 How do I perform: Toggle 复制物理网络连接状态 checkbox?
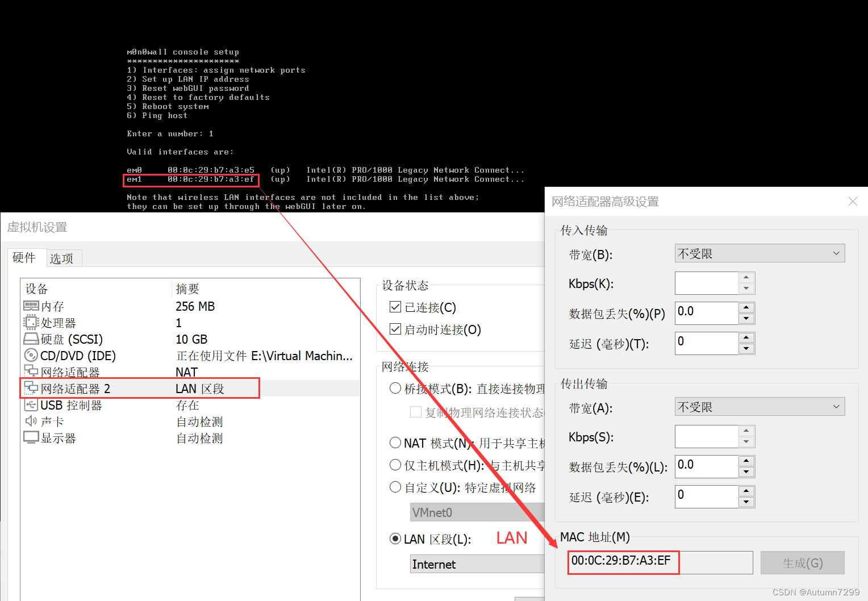pyautogui.click(x=416, y=412)
